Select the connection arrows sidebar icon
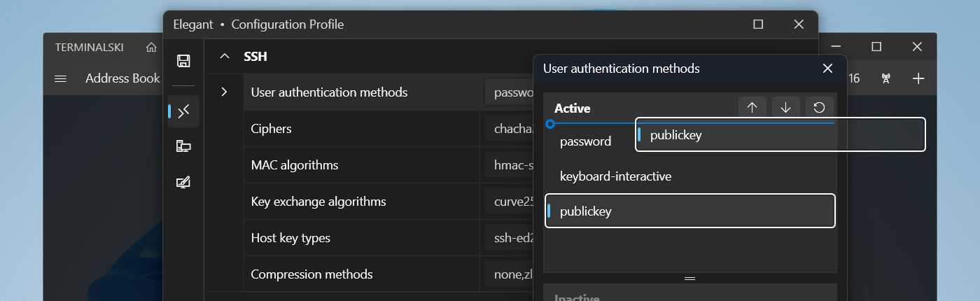Screen dimensions: 980x301 [183, 111]
